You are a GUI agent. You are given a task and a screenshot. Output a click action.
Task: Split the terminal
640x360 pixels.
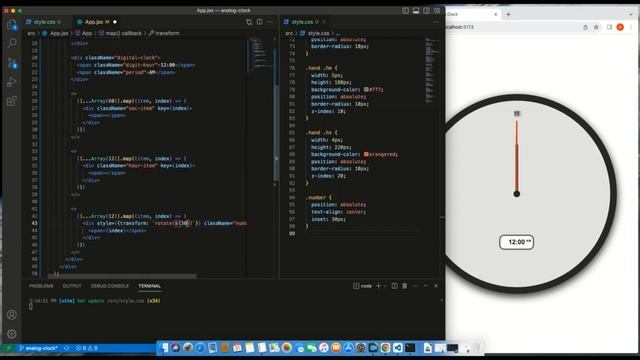click(394, 286)
